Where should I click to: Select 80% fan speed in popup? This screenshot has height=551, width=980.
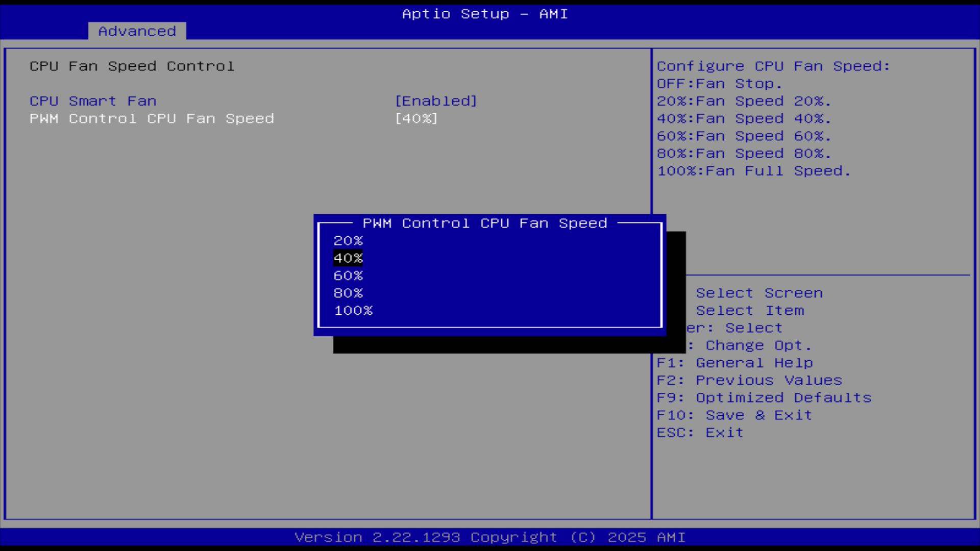[348, 293]
